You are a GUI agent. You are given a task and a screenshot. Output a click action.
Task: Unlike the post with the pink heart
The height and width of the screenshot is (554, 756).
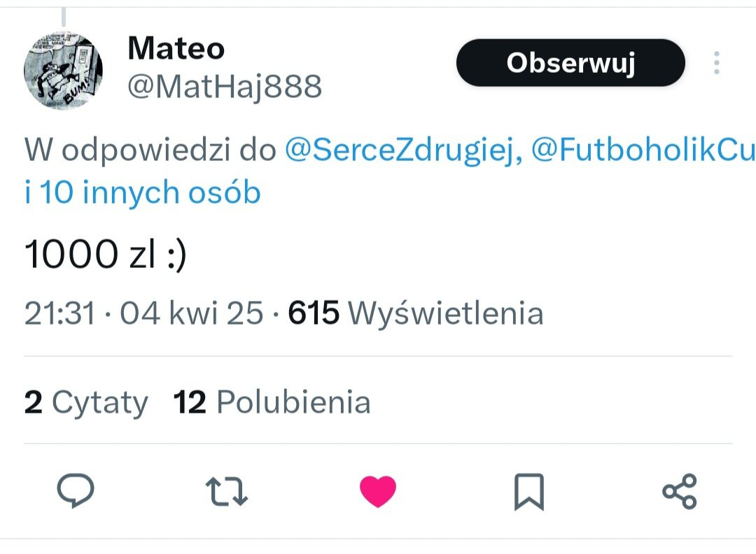click(x=378, y=491)
